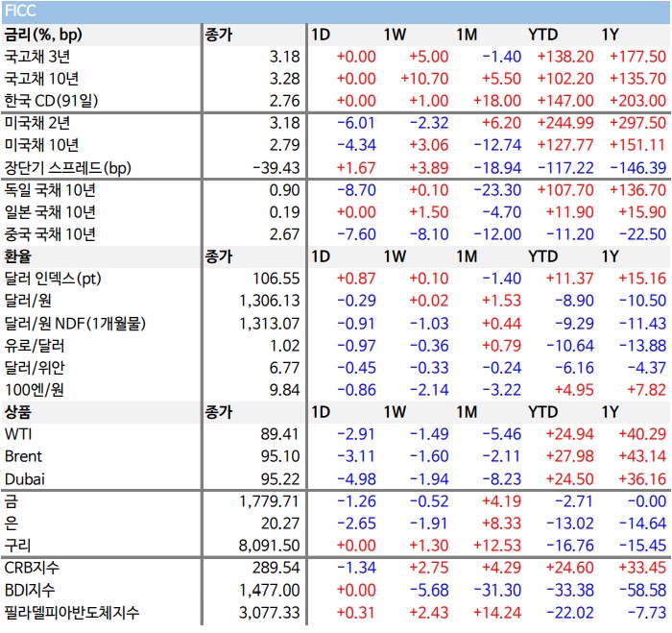
Task: Click the +11.37 YTD dollar index value
Action: 569,279
